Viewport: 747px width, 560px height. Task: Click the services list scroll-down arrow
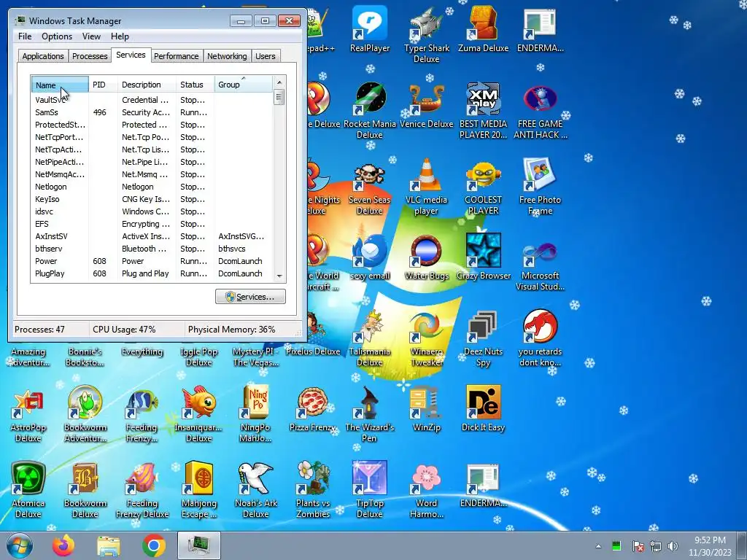(x=279, y=276)
